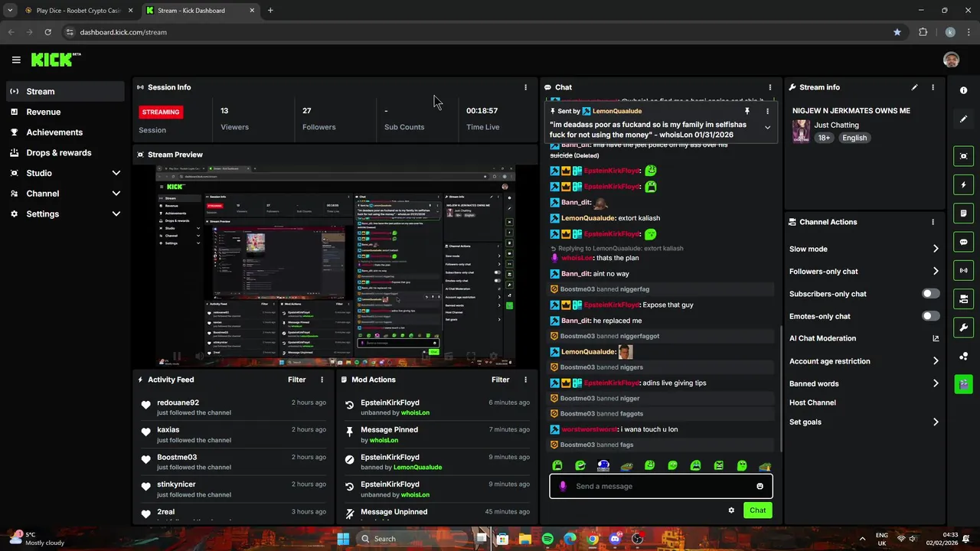Screen dimensions: 980x551
Task: Open the emoji picker in the message box
Action: [759, 486]
